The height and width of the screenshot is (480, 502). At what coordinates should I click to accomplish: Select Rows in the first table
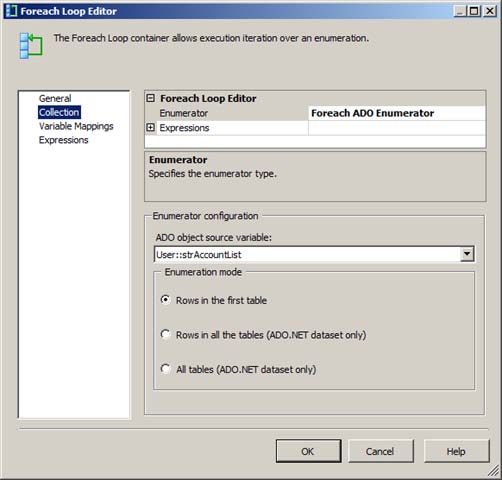tap(166, 300)
